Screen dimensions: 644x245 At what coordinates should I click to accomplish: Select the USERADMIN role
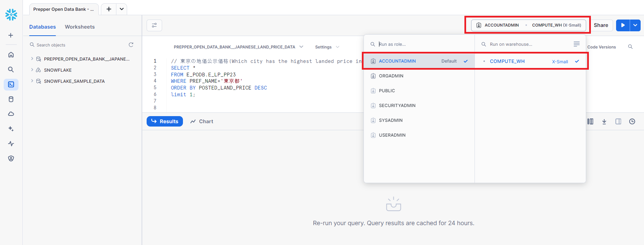pyautogui.click(x=419, y=135)
